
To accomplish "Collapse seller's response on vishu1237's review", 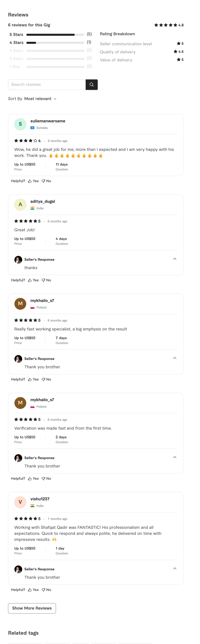I will (x=175, y=568).
